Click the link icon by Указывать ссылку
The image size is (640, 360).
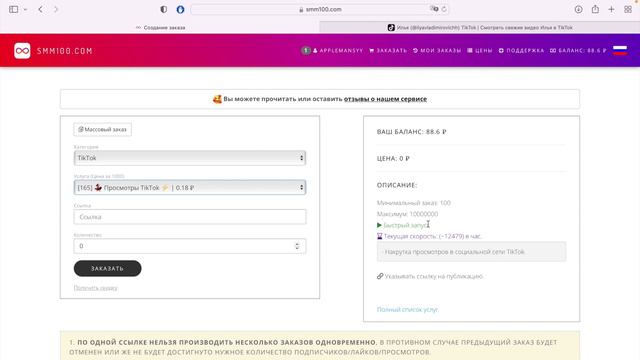click(380, 276)
